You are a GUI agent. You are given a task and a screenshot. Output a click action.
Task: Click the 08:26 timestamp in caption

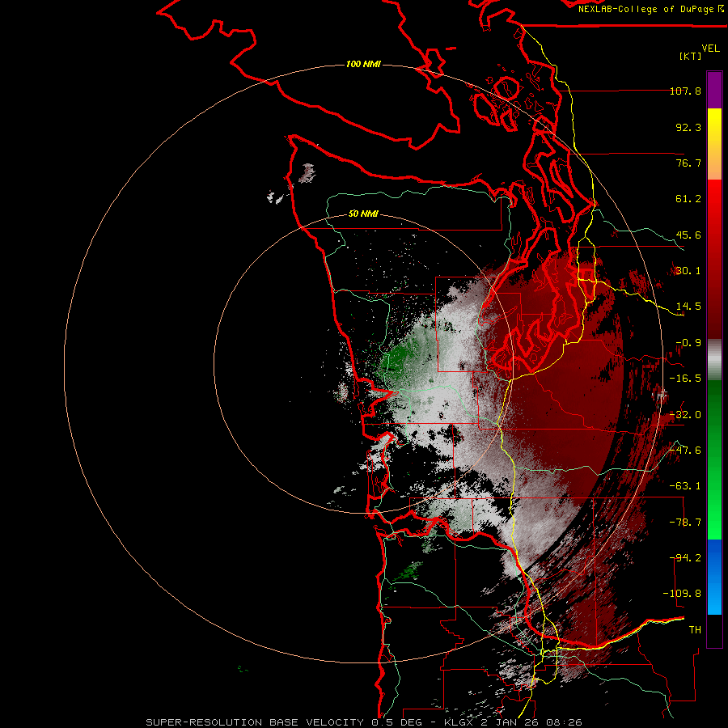(564, 722)
